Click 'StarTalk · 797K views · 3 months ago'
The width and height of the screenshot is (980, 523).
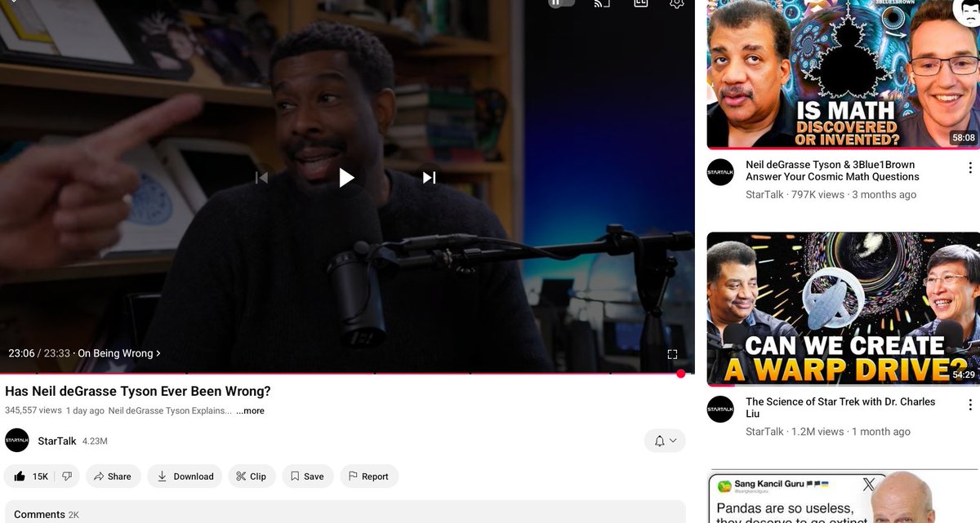tap(831, 195)
